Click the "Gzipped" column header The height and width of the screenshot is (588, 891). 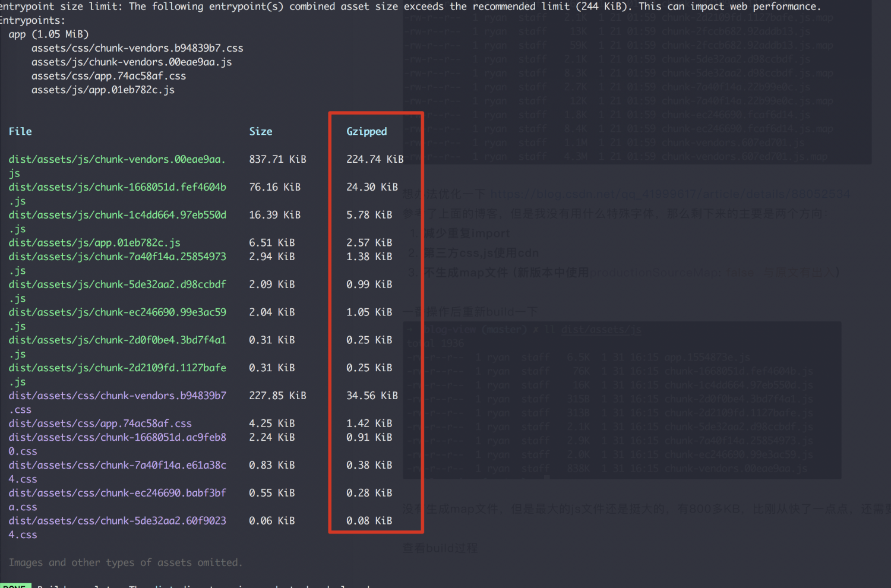tap(366, 132)
